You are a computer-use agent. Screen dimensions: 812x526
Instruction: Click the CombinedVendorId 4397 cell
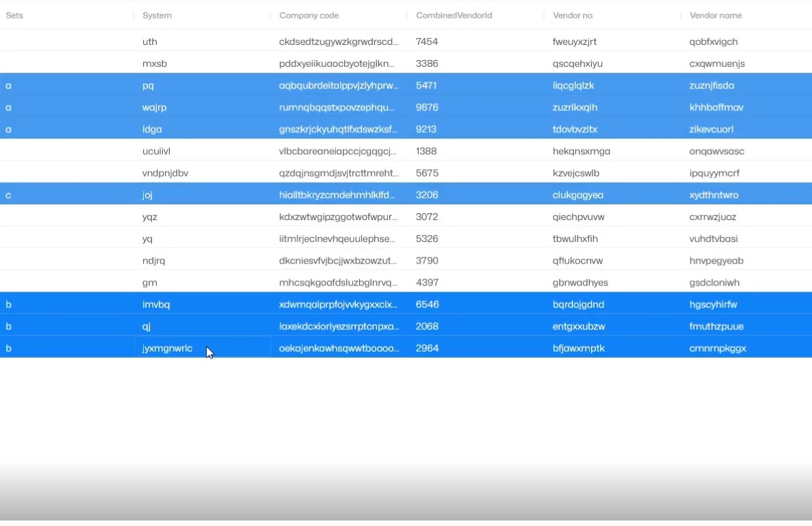pyautogui.click(x=426, y=282)
